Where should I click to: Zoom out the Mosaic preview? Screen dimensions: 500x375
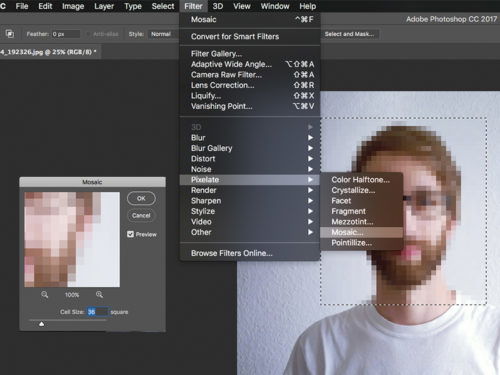pos(44,295)
